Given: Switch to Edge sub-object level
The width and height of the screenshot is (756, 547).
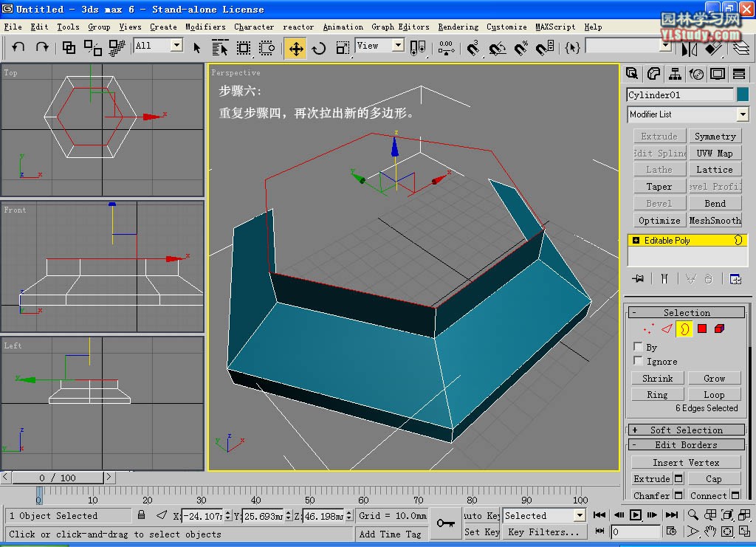Looking at the screenshot, I should pos(667,328).
